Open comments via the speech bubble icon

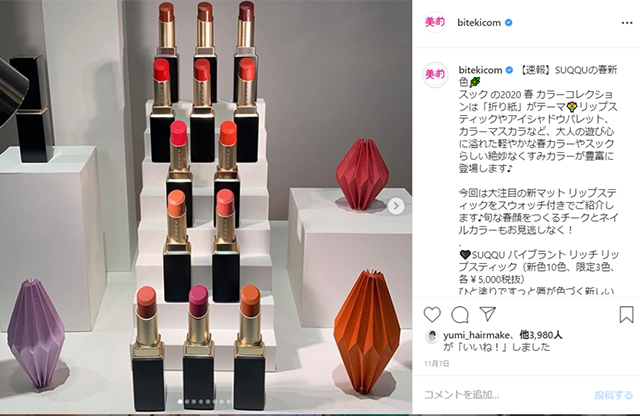coord(460,314)
